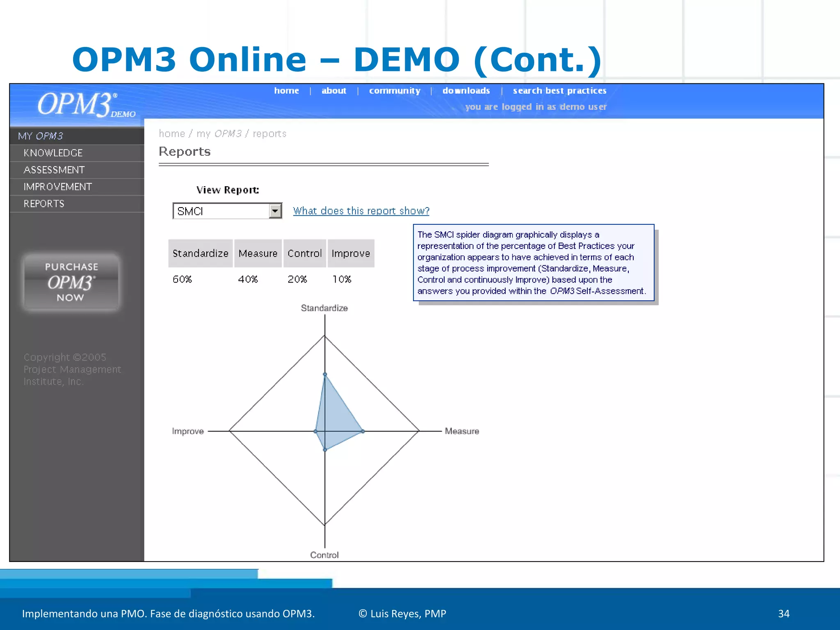Open the REPORTS sidebar section
Image resolution: width=840 pixels, height=630 pixels.
pos(77,204)
